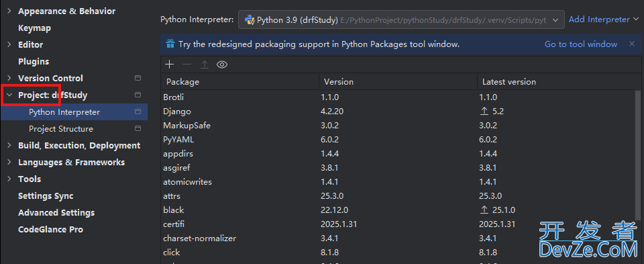Click the minus icon to uninstall a package
The image size is (644, 264).
(187, 64)
